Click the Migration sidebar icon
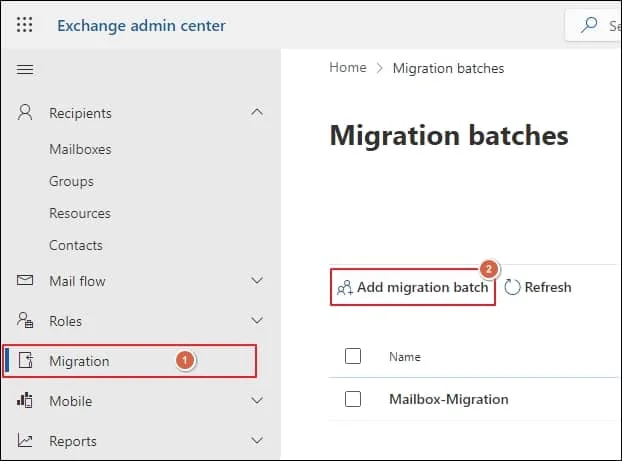The image size is (622, 461). (x=26, y=361)
